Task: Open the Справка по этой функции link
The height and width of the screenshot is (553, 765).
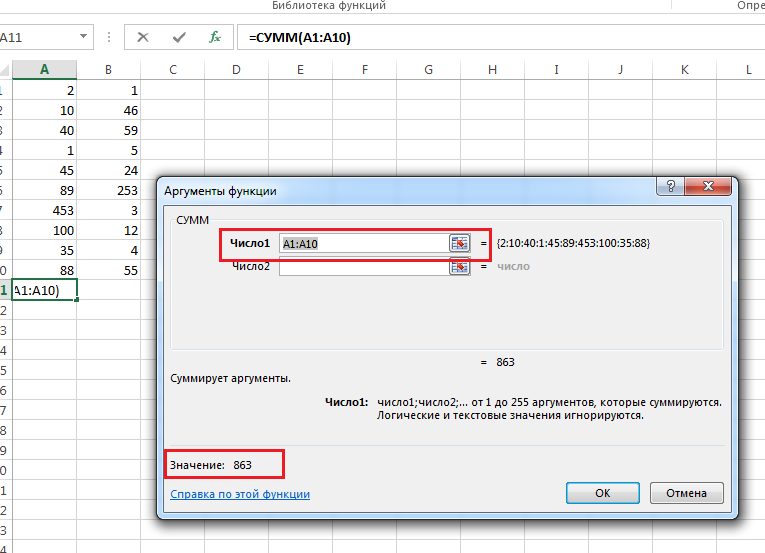Action: [x=240, y=494]
